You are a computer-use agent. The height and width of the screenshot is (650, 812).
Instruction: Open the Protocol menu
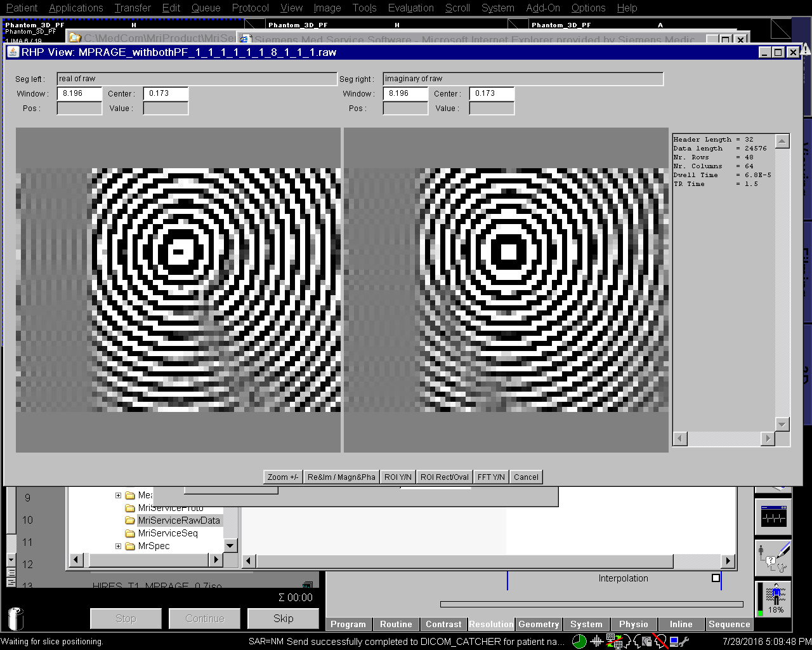250,8
